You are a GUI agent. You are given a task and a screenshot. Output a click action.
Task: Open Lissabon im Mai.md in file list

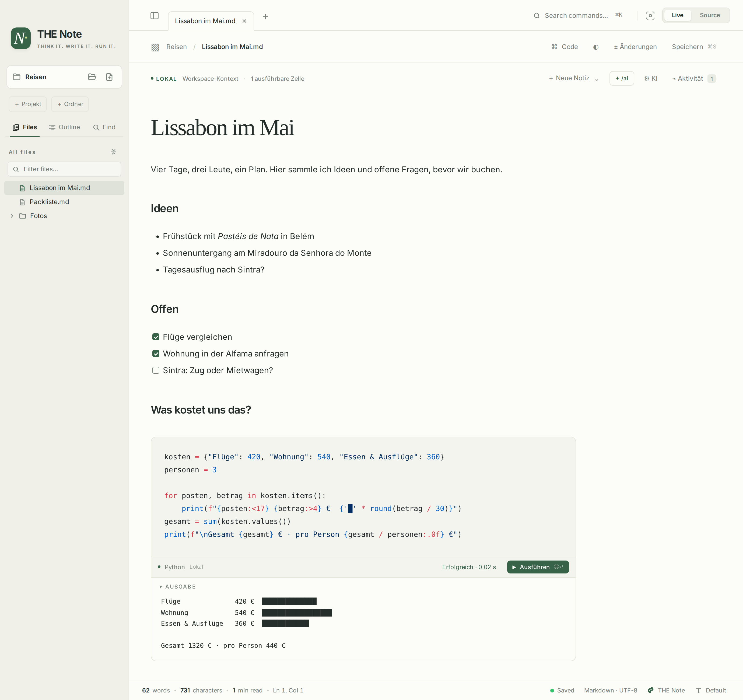pos(64,188)
